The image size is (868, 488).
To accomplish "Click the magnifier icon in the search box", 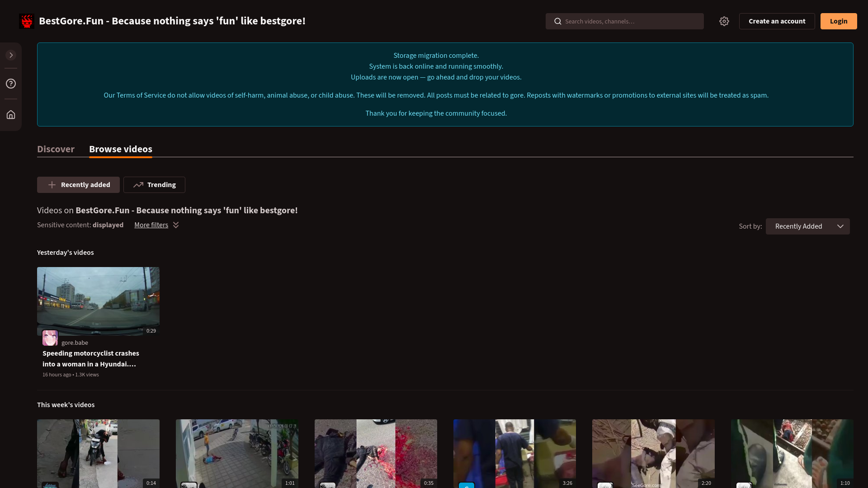I will pyautogui.click(x=558, y=21).
